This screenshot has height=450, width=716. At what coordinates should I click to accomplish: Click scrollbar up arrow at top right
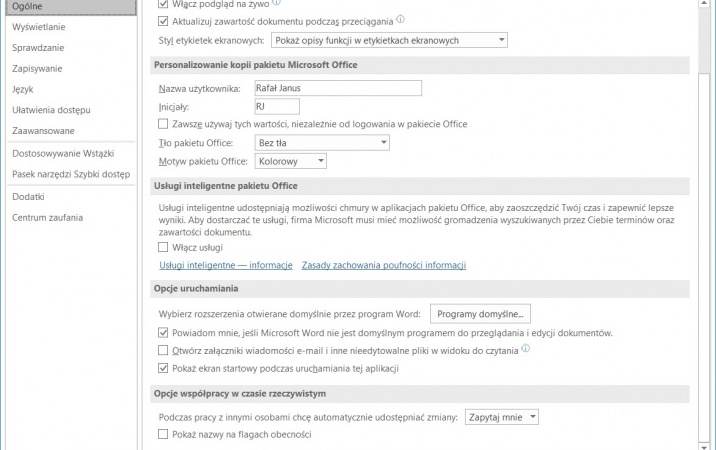(704, 4)
